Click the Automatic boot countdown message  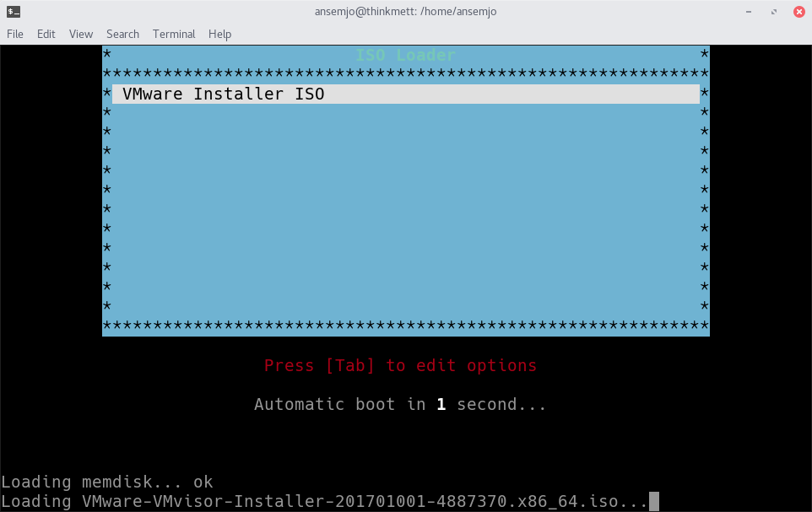pos(400,404)
